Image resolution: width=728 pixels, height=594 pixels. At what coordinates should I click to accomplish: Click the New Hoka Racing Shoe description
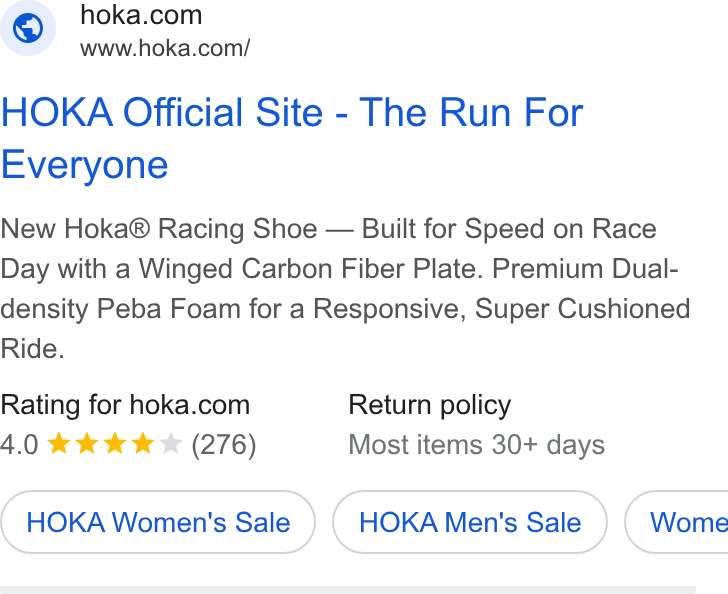345,288
